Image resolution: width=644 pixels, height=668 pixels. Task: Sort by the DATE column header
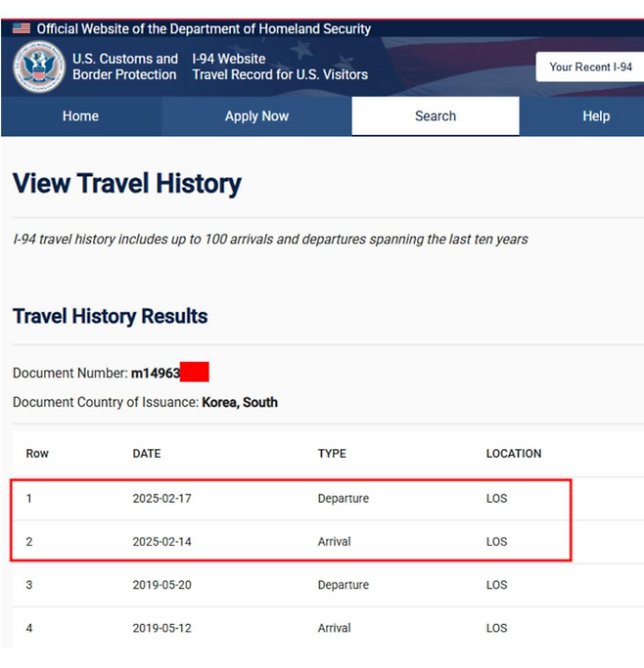tap(147, 454)
